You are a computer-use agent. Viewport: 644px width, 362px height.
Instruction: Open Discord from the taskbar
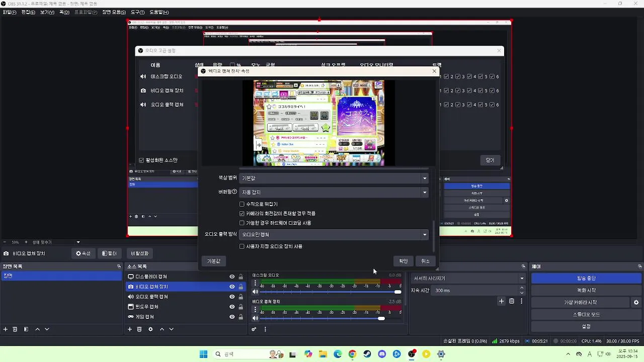[x=382, y=354]
